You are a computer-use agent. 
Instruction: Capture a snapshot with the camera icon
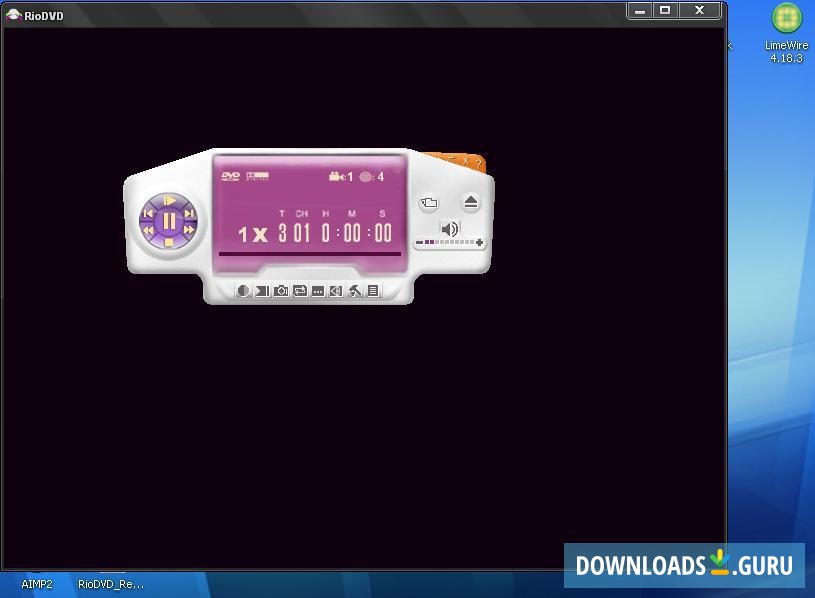281,291
